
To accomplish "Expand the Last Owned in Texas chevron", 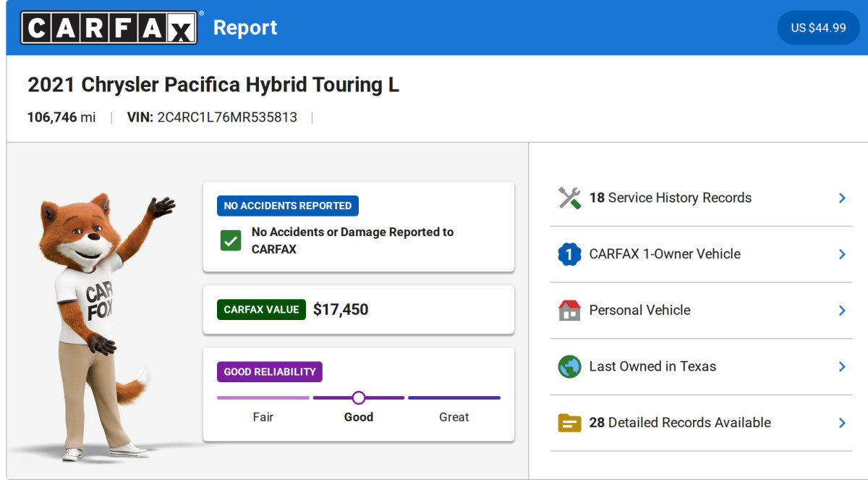I will (842, 366).
